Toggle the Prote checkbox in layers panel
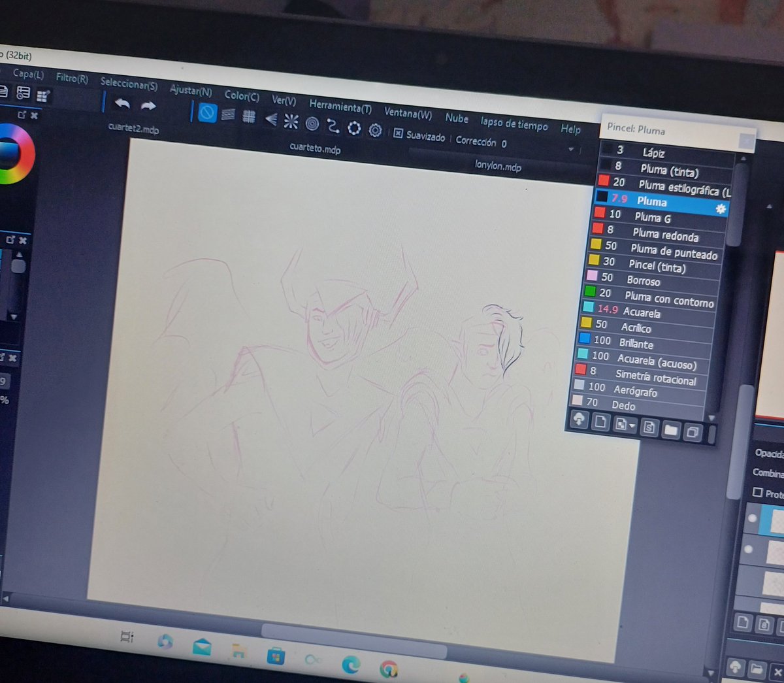This screenshot has height=683, width=784. pos(758,491)
